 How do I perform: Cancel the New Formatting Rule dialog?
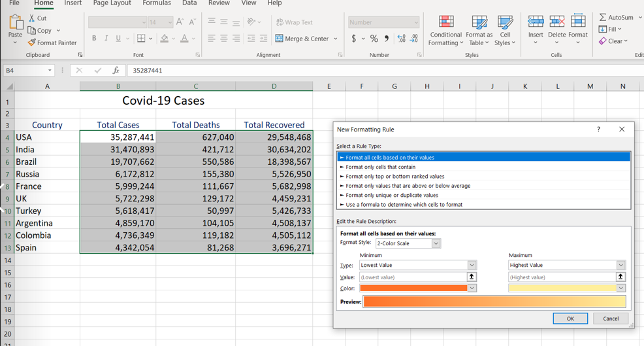[610, 319]
